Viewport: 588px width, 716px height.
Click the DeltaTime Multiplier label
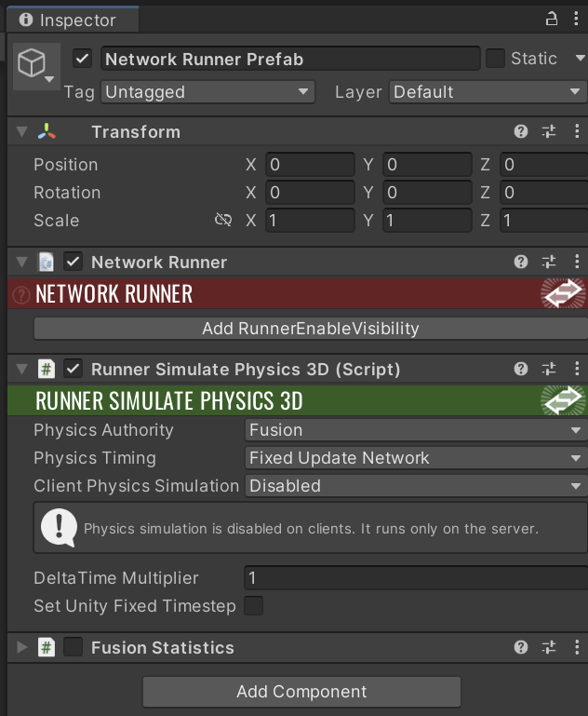tap(116, 578)
